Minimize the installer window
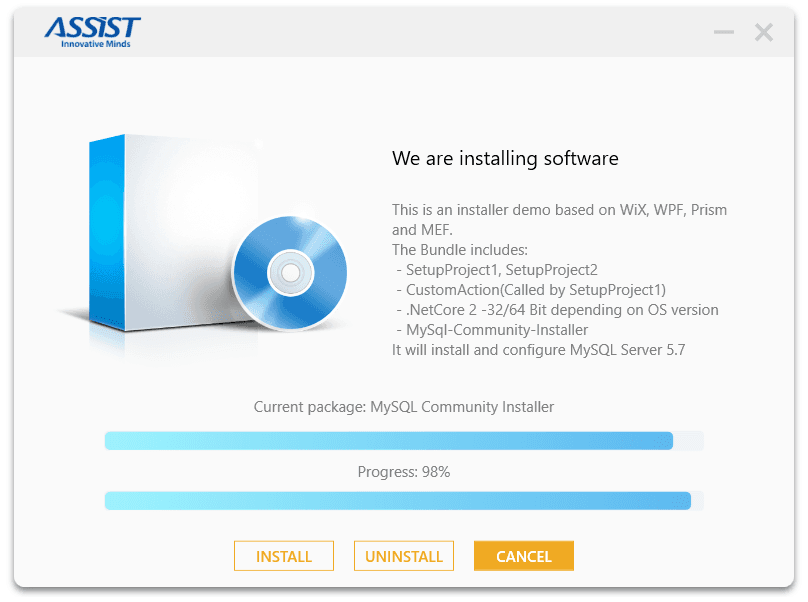 point(723,32)
